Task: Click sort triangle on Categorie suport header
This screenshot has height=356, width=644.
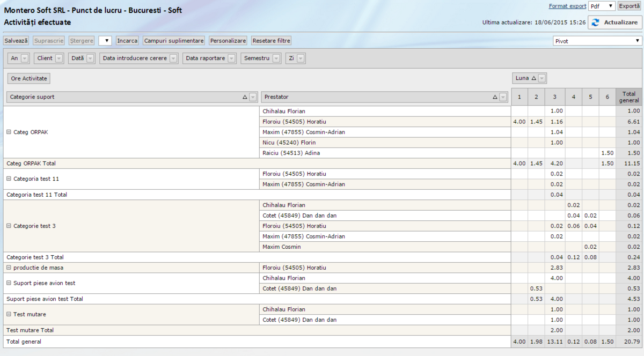Action: coord(245,97)
